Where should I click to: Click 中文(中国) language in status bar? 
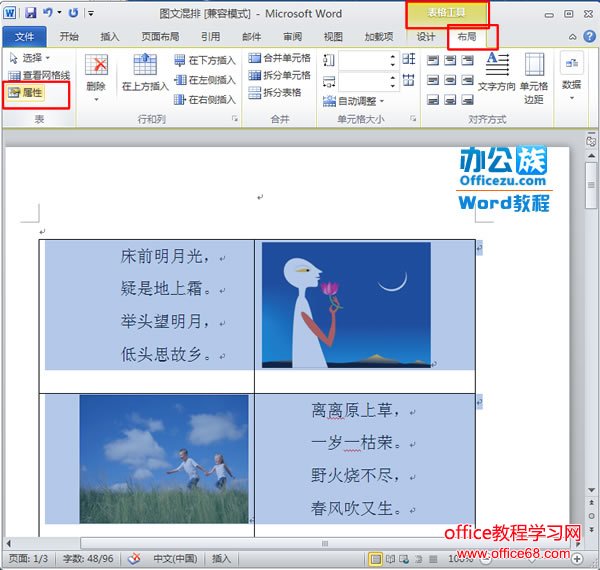pyautogui.click(x=175, y=559)
